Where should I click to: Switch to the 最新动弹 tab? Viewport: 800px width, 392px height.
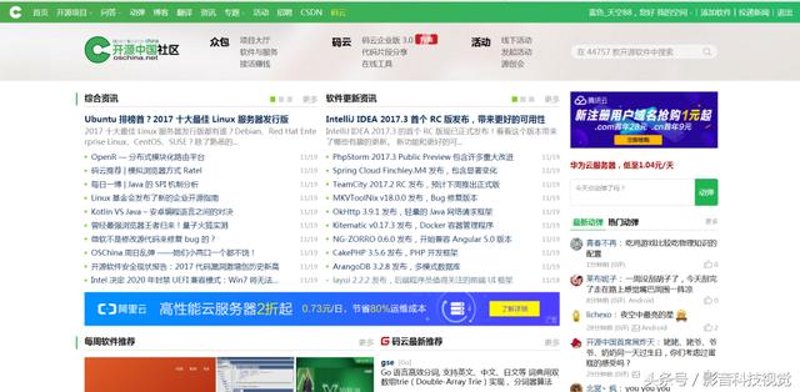(588, 222)
